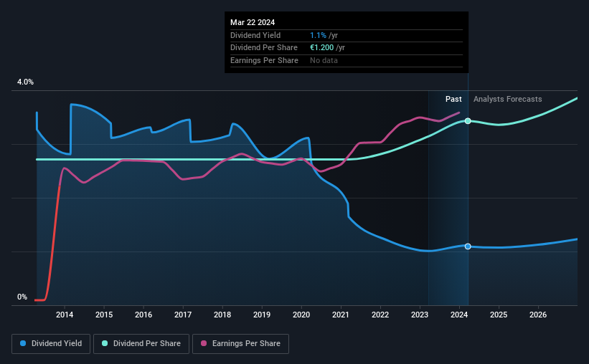
Task: Click the 2021 x-axis label
Action: pyautogui.click(x=341, y=315)
